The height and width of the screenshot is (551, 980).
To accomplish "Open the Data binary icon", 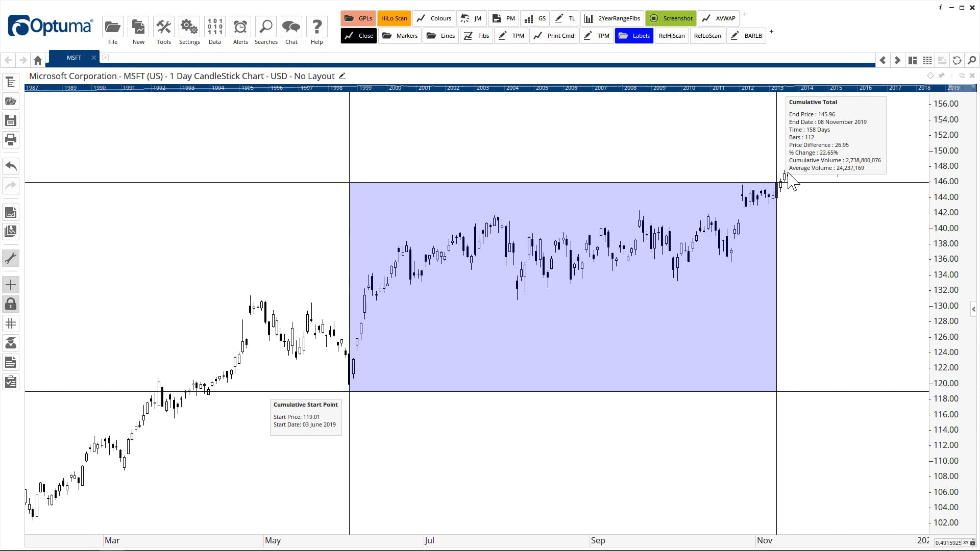I will pos(214,27).
